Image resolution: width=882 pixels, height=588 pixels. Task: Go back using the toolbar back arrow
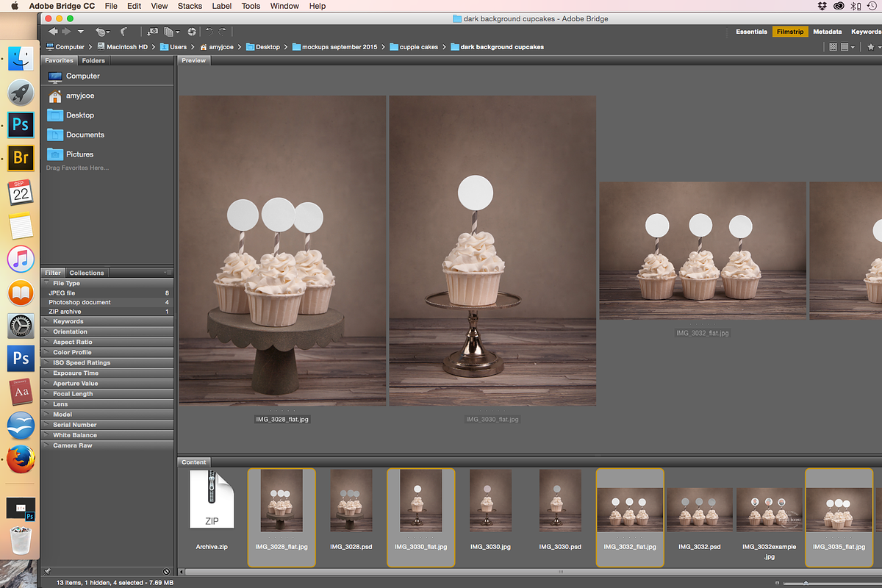coord(53,32)
